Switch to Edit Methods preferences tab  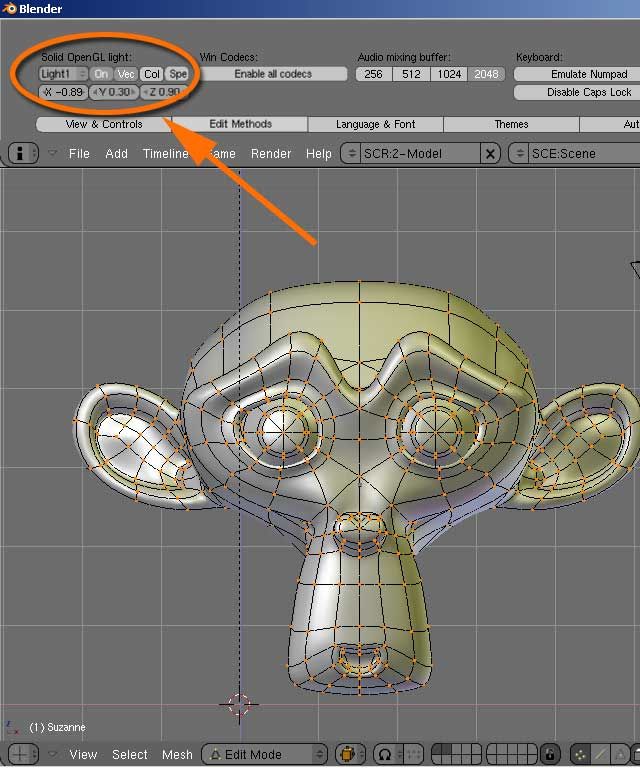pos(240,124)
